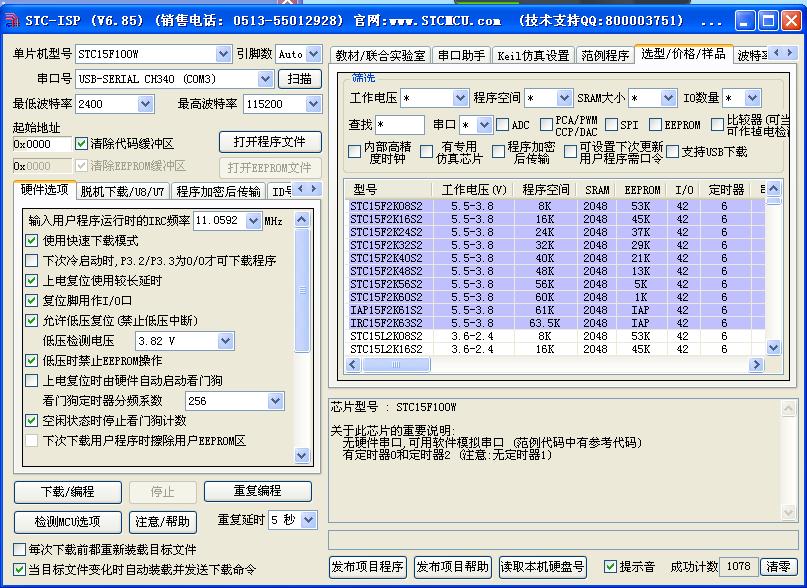
Task: Click 下载/编程 button
Action: pyautogui.click(x=68, y=492)
